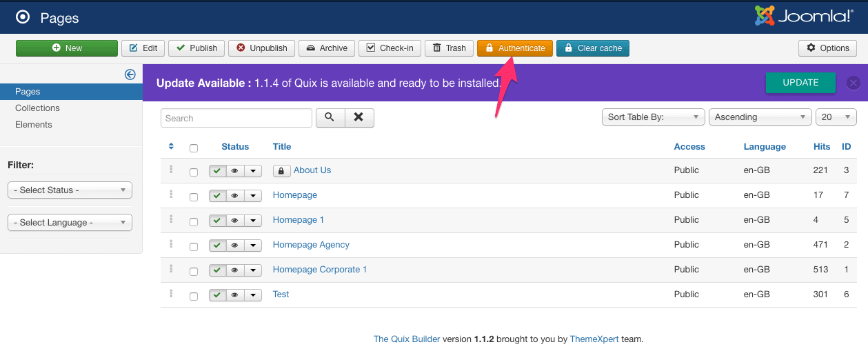This screenshot has height=360, width=868.
Task: Click the UPDATE button in the banner
Action: coord(800,83)
